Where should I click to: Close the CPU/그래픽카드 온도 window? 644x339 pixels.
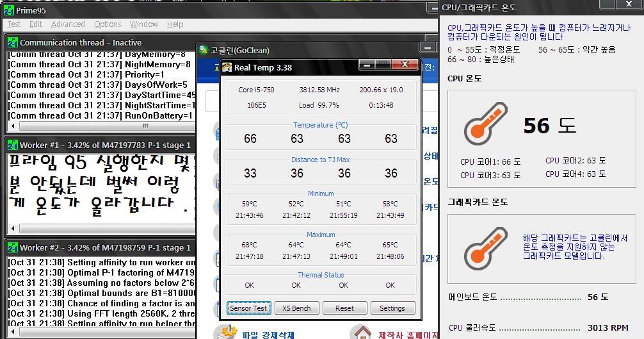629,4
